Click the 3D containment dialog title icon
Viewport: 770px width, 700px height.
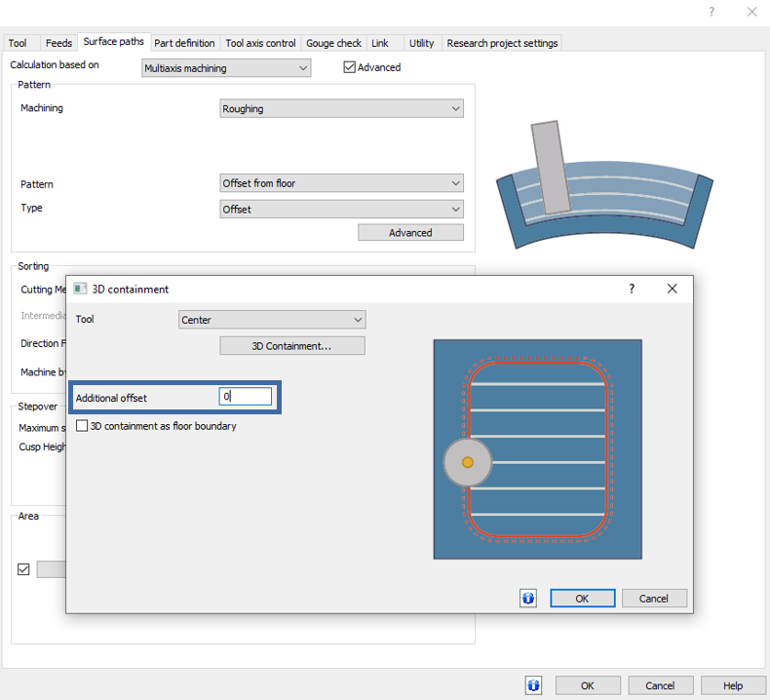tap(80, 289)
